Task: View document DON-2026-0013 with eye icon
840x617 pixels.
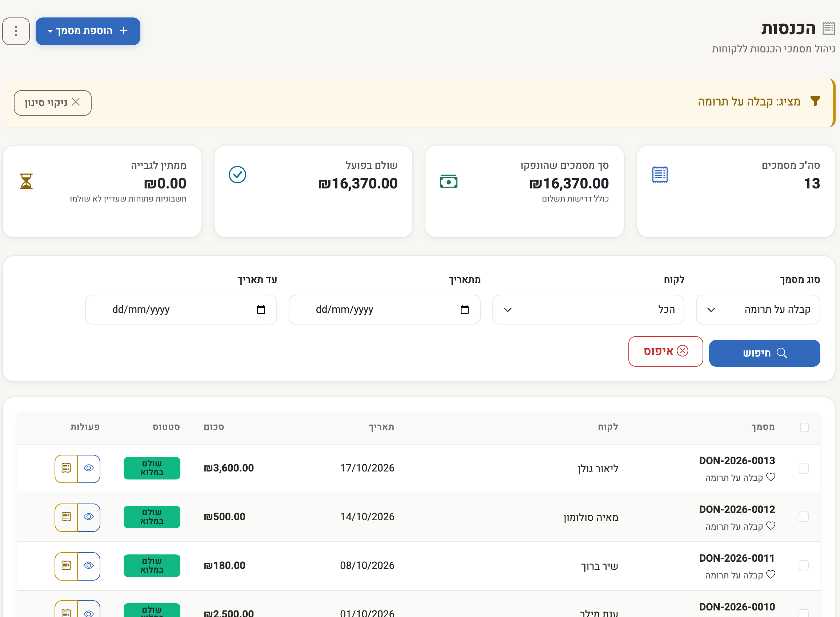Action: pyautogui.click(x=89, y=468)
